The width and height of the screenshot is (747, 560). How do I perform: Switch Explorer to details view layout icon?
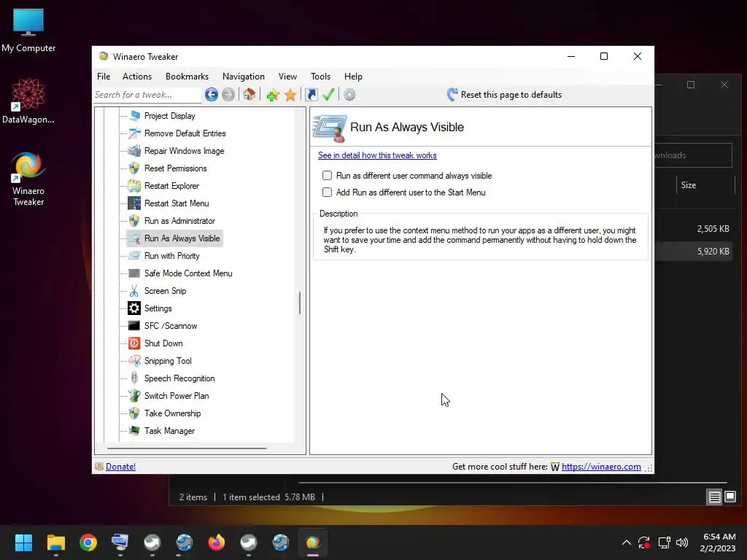[715, 497]
